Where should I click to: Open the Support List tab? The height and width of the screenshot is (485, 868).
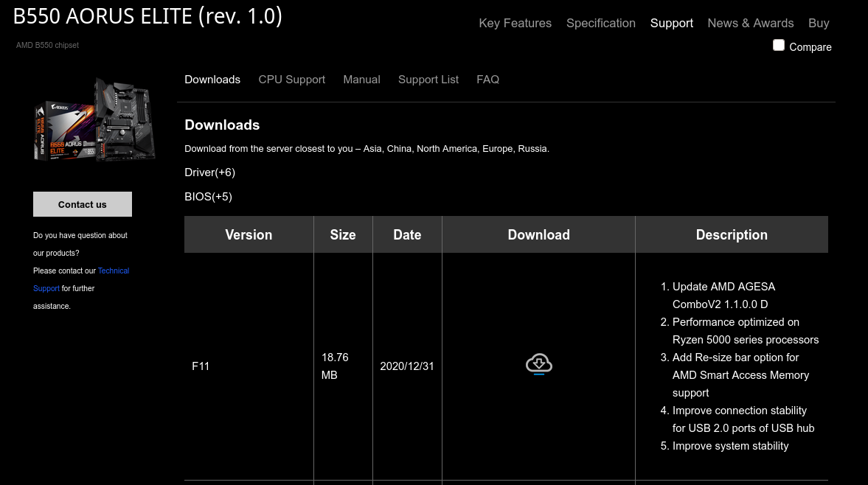pyautogui.click(x=428, y=80)
